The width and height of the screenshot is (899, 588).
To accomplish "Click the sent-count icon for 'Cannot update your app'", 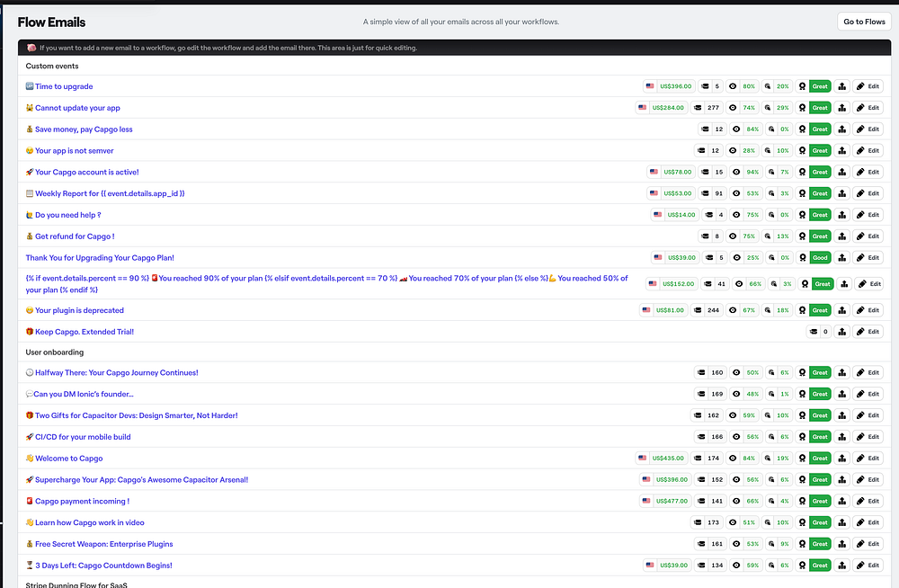I will point(698,108).
